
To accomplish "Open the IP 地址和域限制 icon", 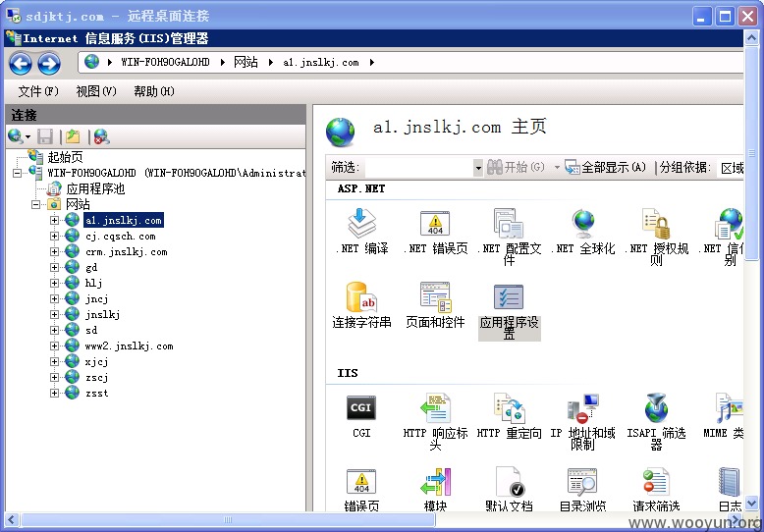I will [582, 407].
